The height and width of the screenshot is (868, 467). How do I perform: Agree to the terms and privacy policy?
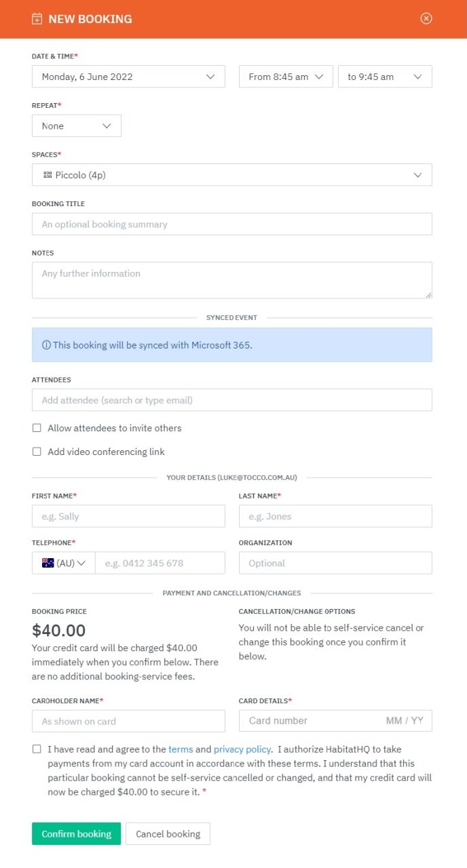(37, 749)
